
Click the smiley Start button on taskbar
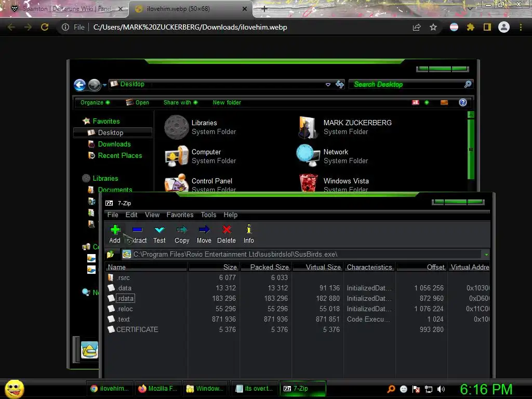click(x=14, y=389)
